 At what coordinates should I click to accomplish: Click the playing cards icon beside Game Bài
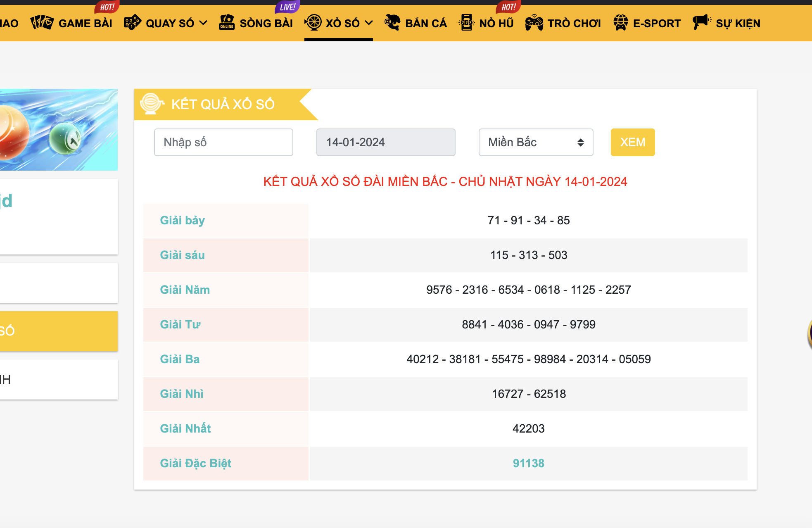click(42, 23)
